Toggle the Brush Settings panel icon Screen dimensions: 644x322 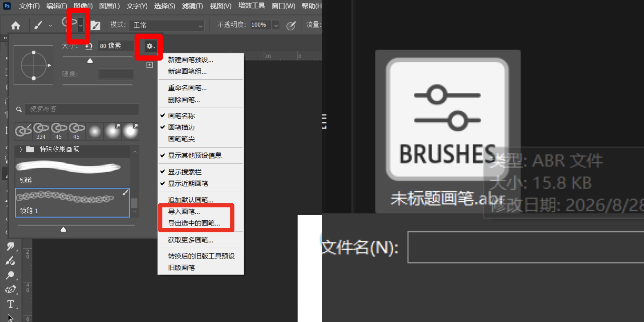coord(95,25)
